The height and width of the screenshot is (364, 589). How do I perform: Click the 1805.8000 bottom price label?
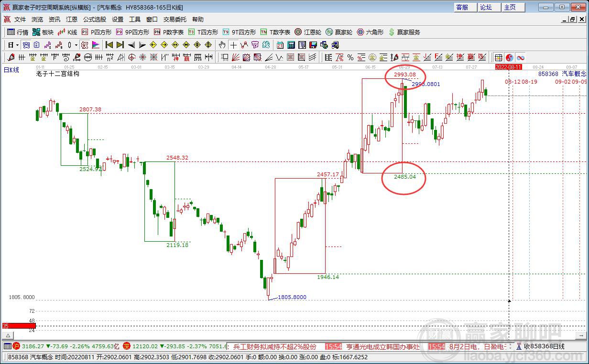click(292, 297)
